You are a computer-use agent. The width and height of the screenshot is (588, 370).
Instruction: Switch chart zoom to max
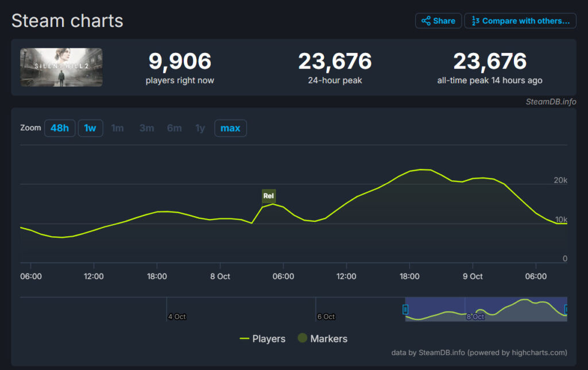tap(230, 128)
